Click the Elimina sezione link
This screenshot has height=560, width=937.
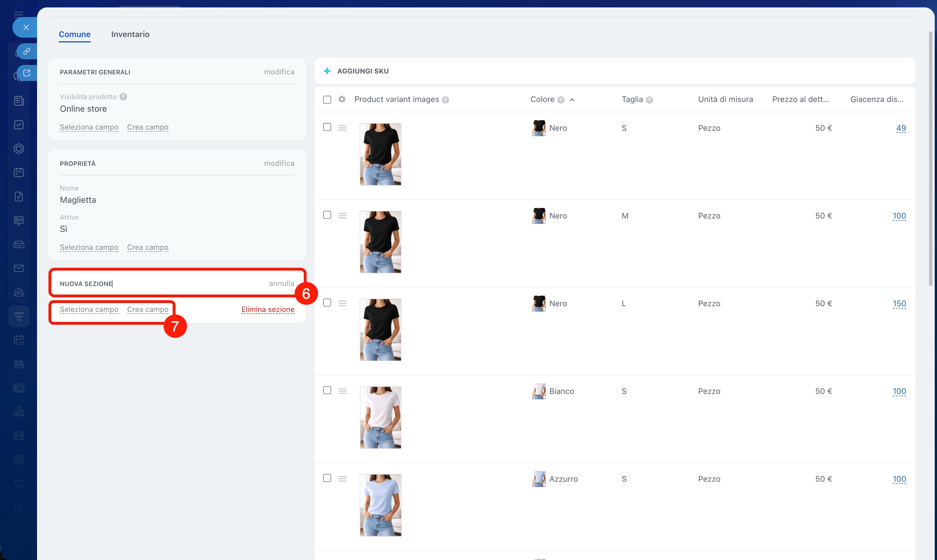click(x=268, y=309)
